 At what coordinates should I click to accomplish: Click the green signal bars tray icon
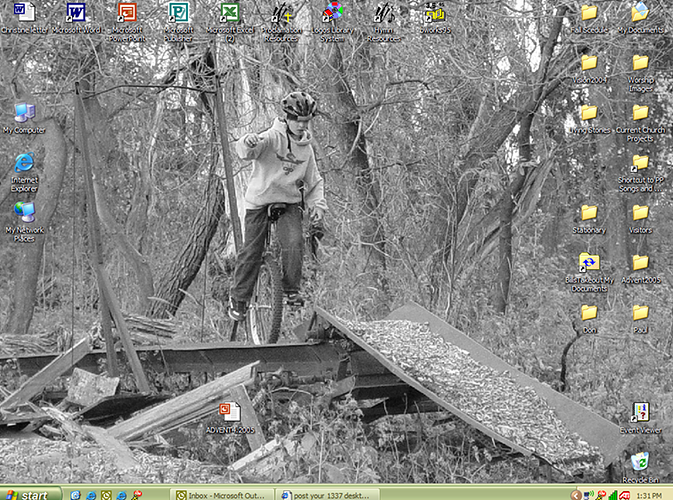coord(612,495)
